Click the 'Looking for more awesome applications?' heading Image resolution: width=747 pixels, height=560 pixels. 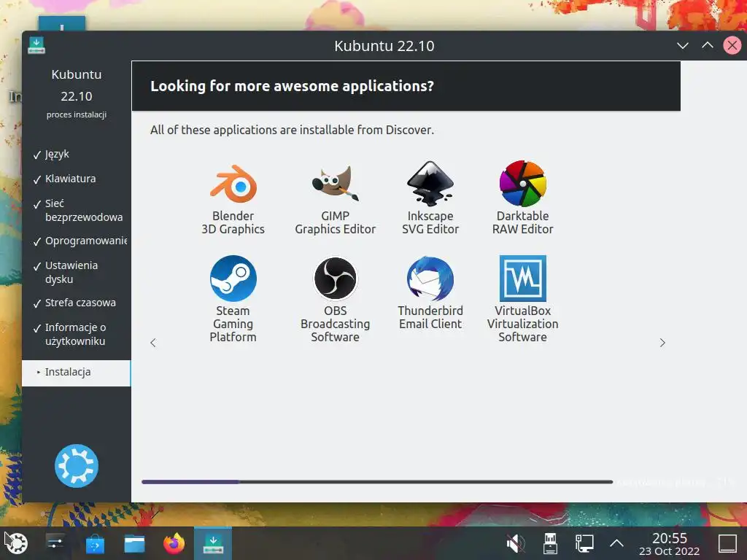[292, 86]
